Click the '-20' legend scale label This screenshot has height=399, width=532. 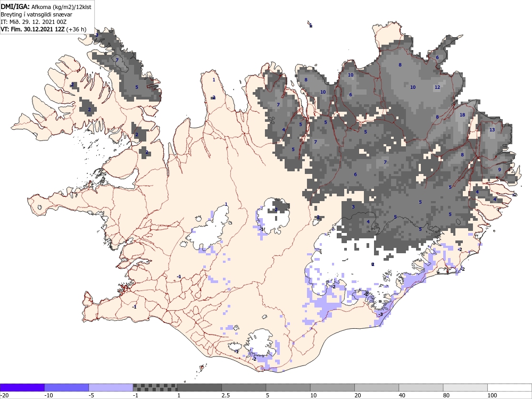[4, 395]
